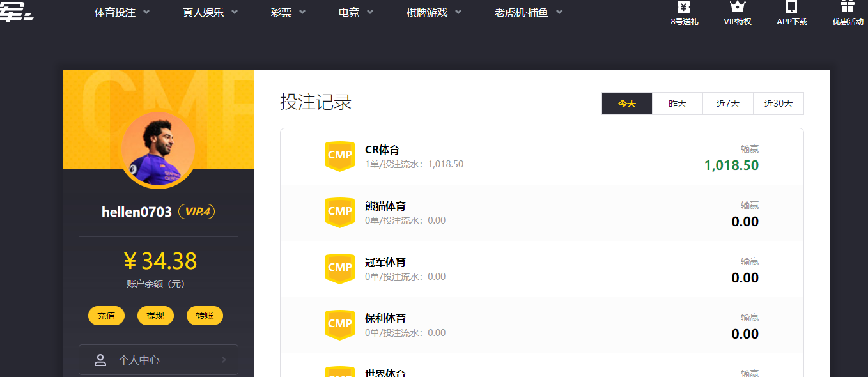Viewport: 868px width, 377px height.
Task: Click 1单/投注流水：1,018.50 text
Action: (414, 164)
